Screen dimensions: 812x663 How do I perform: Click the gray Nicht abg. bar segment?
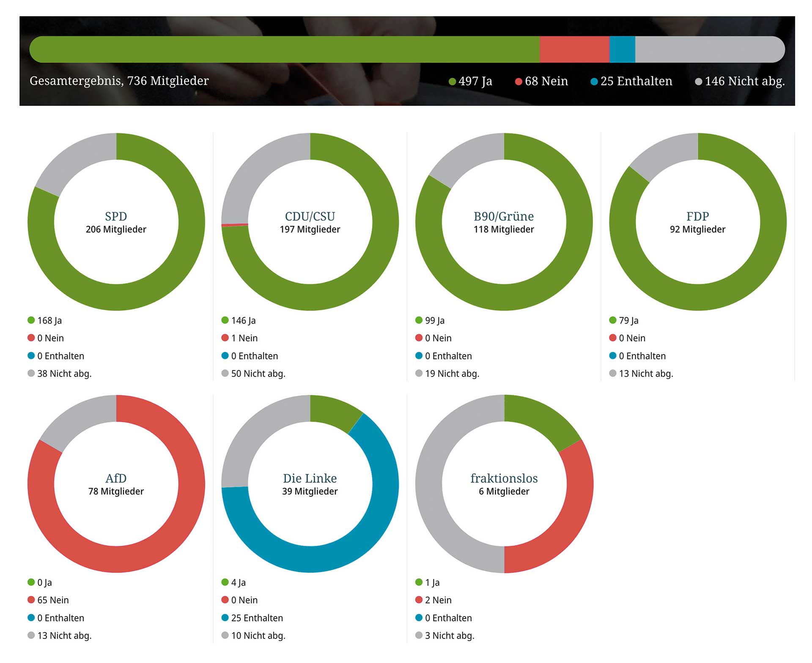pos(710,50)
